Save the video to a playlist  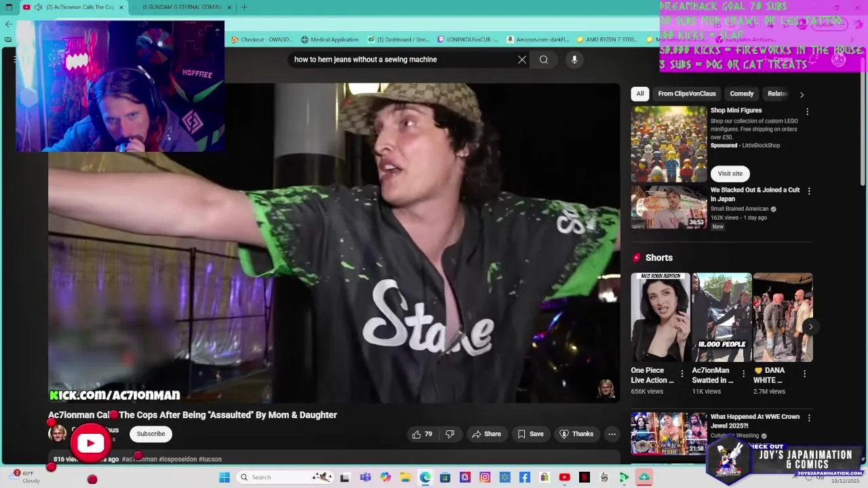[530, 434]
